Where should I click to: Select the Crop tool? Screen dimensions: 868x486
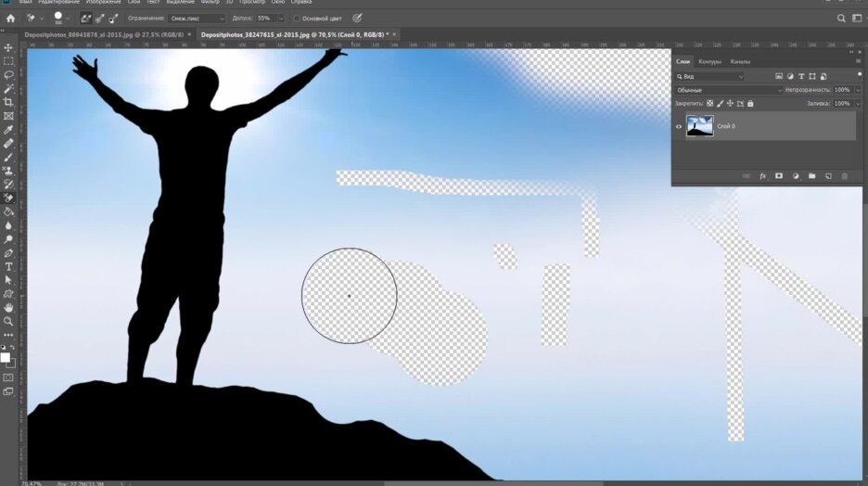click(8, 102)
